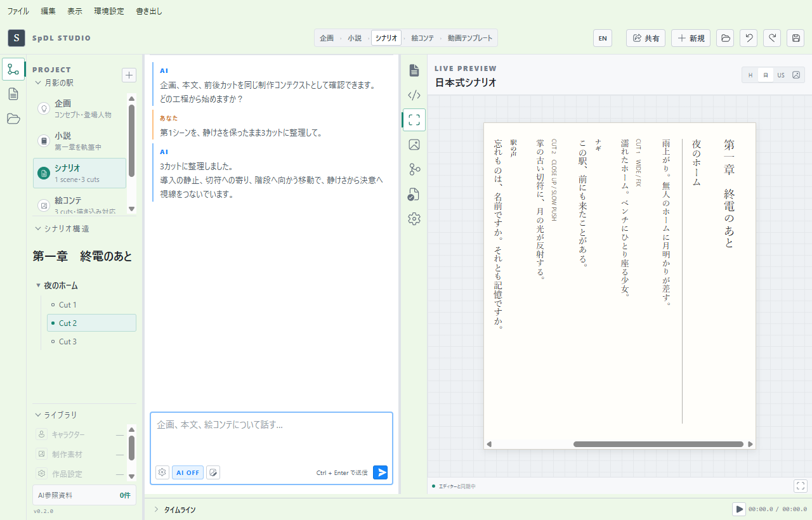
Task: Click the SpDL Studio logo
Action: click(x=16, y=38)
